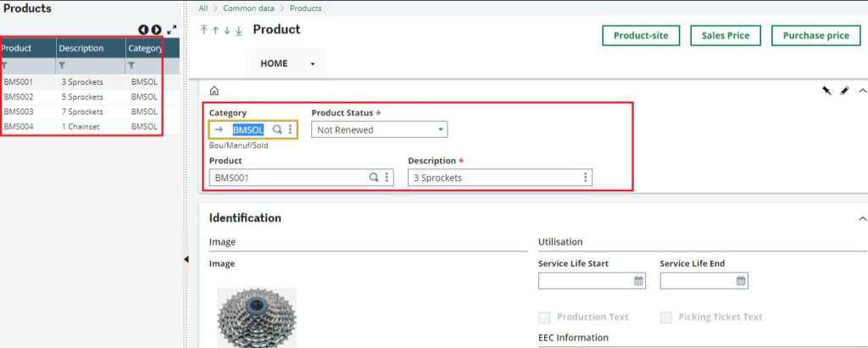Enable the Production Text checkbox
The height and width of the screenshot is (348, 868).
545,317
